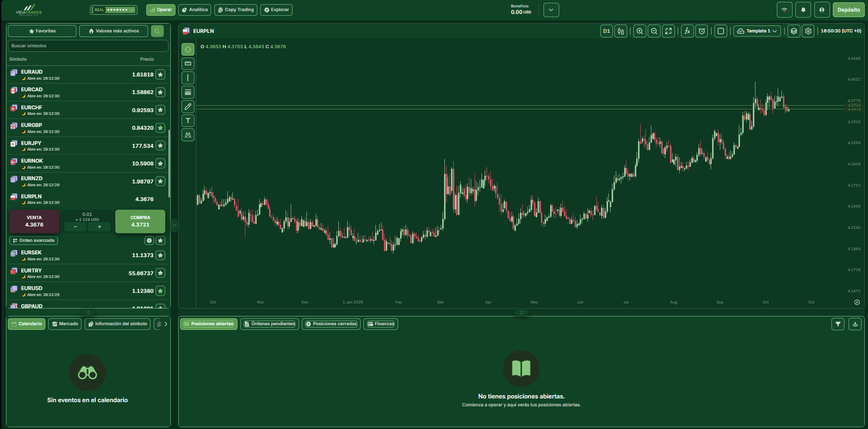Image resolution: width=868 pixels, height=429 pixels.
Task: Open the D1 timeframe selector
Action: (x=606, y=31)
